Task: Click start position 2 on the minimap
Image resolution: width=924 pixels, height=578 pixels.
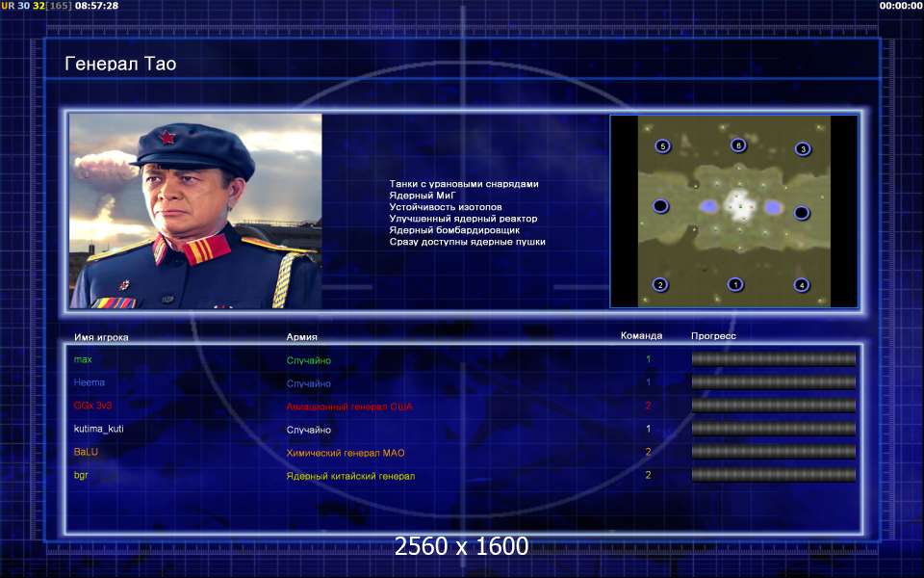Action: (660, 285)
